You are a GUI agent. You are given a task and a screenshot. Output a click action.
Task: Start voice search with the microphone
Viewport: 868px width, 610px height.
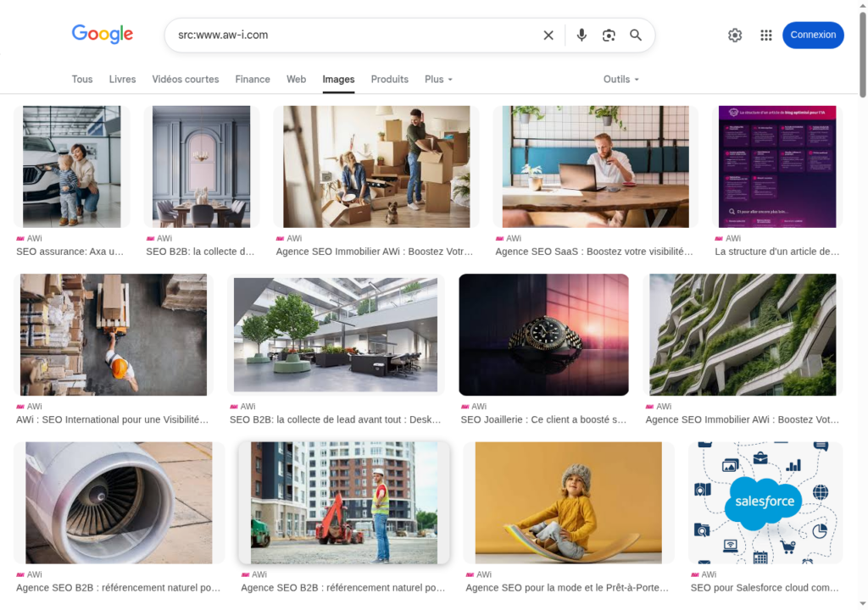click(581, 35)
